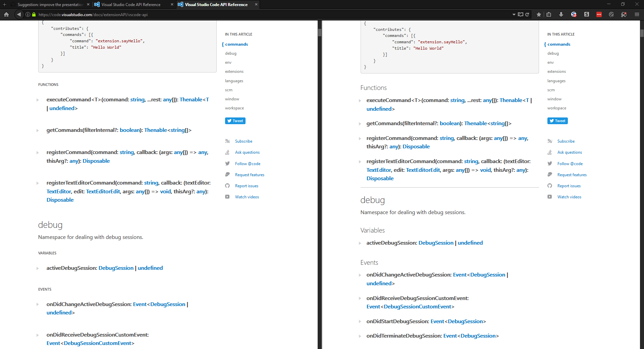
Task: Click the globe-with-pencil extension icon
Action: pos(611,14)
